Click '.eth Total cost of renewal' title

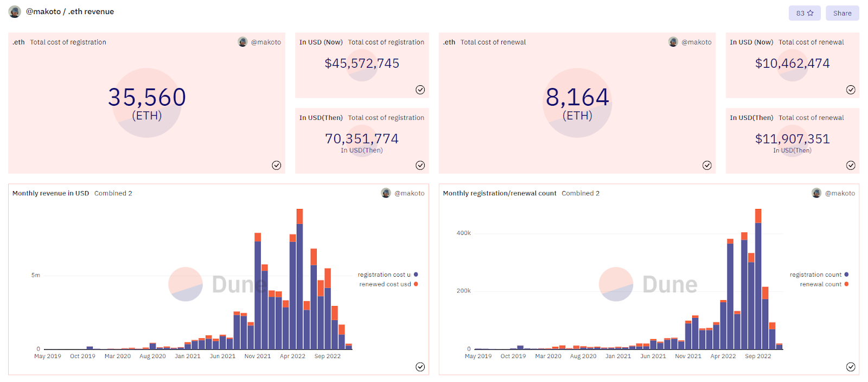click(484, 42)
